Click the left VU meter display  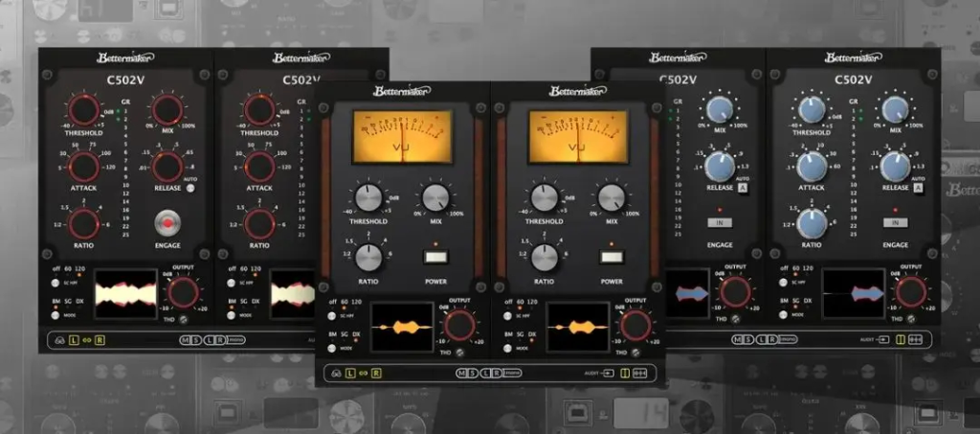403,136
